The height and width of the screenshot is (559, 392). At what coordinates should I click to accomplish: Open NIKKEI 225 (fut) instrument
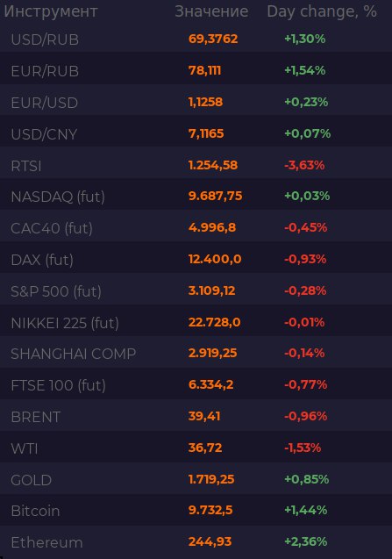click(x=196, y=323)
